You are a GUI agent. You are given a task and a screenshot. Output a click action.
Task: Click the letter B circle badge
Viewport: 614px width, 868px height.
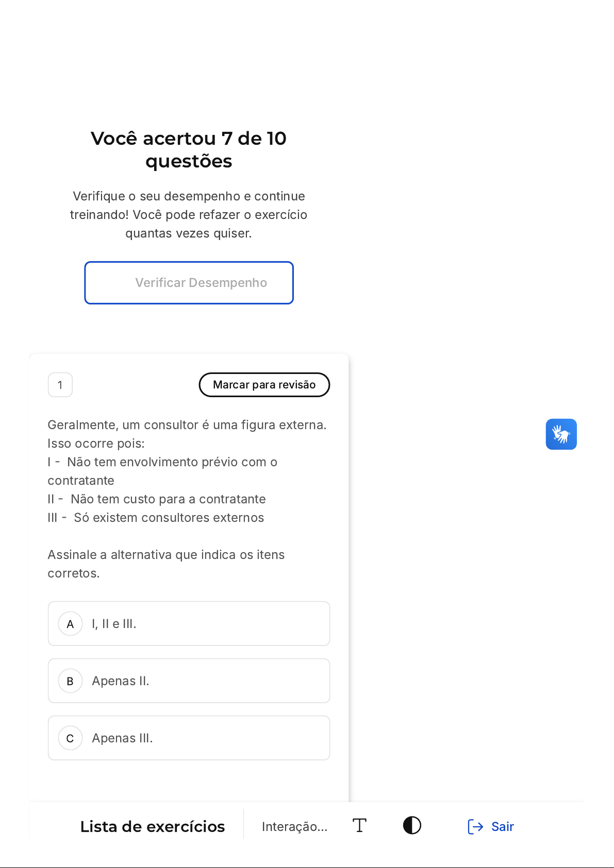70,681
